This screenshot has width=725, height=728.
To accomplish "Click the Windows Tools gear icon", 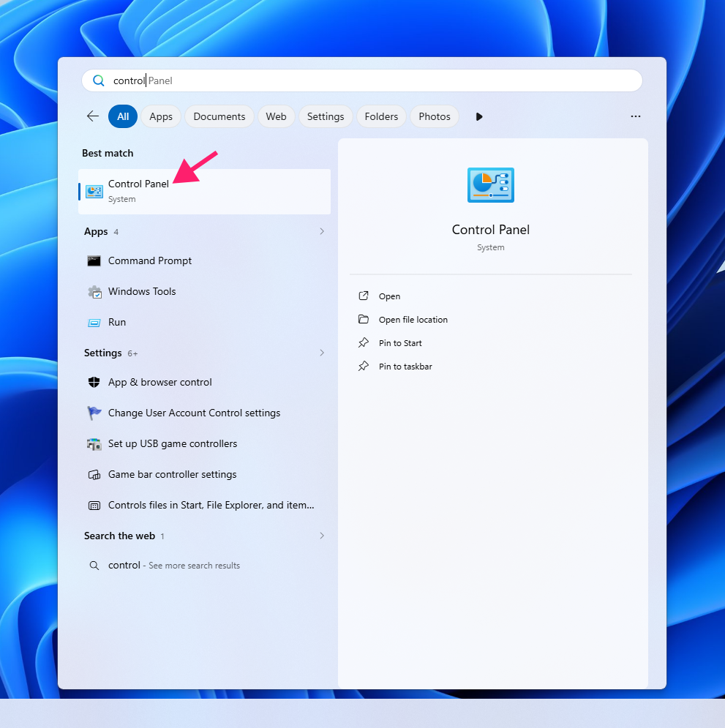I will click(94, 292).
